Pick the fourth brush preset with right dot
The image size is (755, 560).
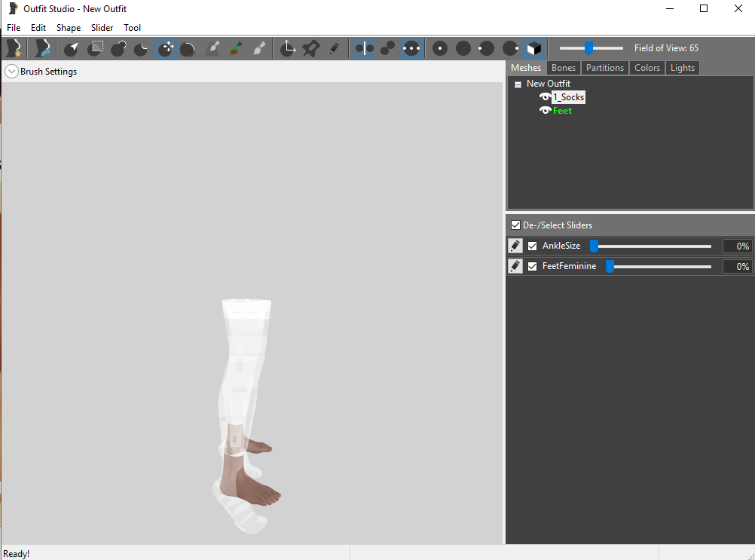pyautogui.click(x=510, y=48)
